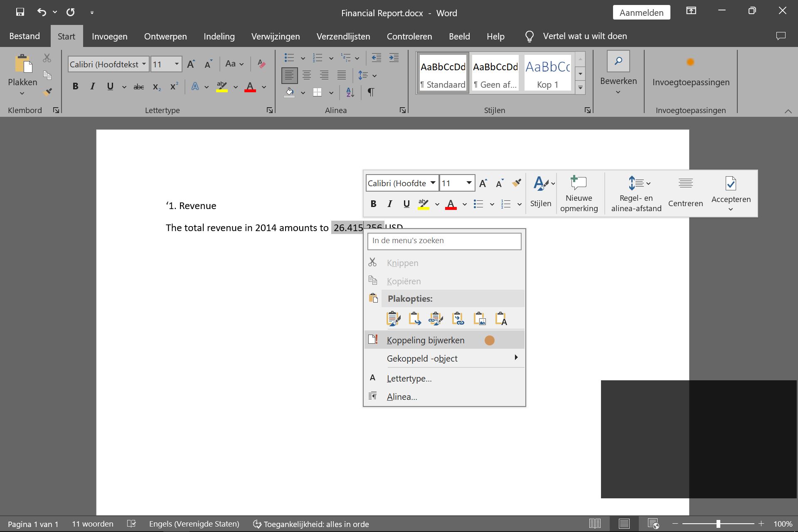This screenshot has height=532, width=798.
Task: Open the Invoegen ribbon tab
Action: click(x=110, y=36)
